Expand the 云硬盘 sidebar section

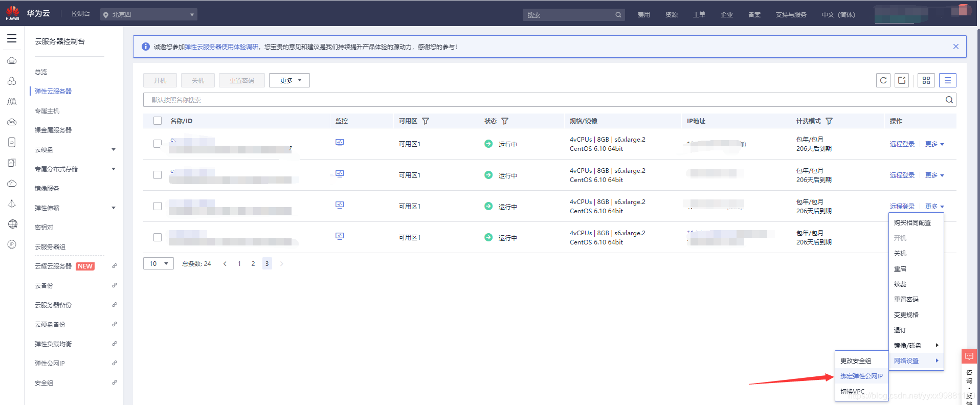pos(114,149)
